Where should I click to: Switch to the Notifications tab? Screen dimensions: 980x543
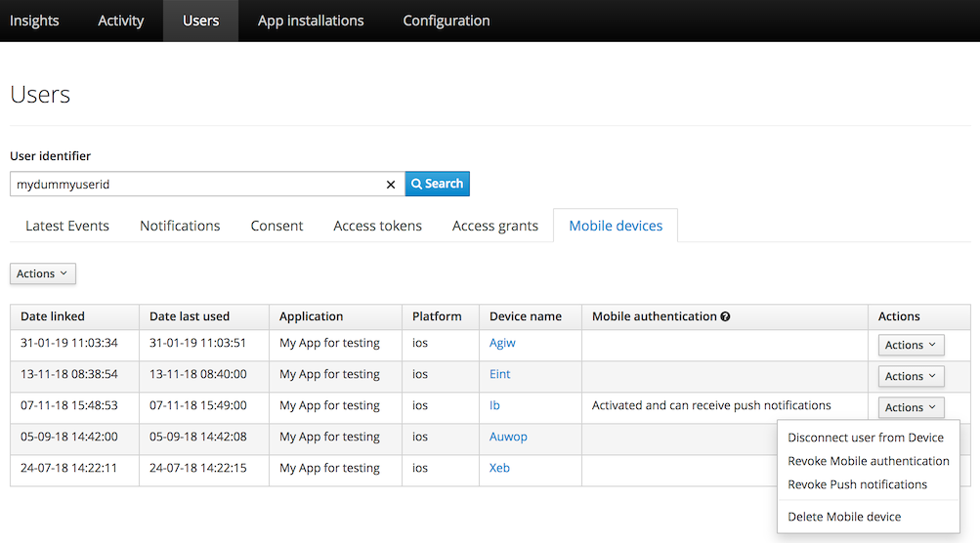[x=180, y=226]
